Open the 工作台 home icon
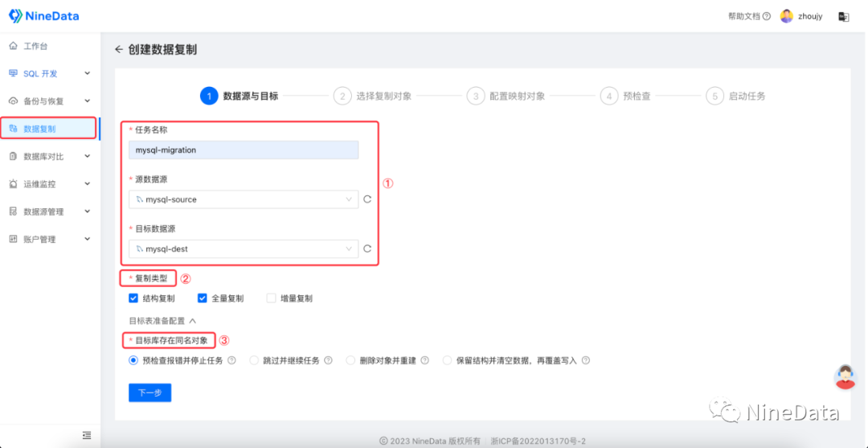This screenshot has height=448, width=868. pyautogui.click(x=14, y=45)
